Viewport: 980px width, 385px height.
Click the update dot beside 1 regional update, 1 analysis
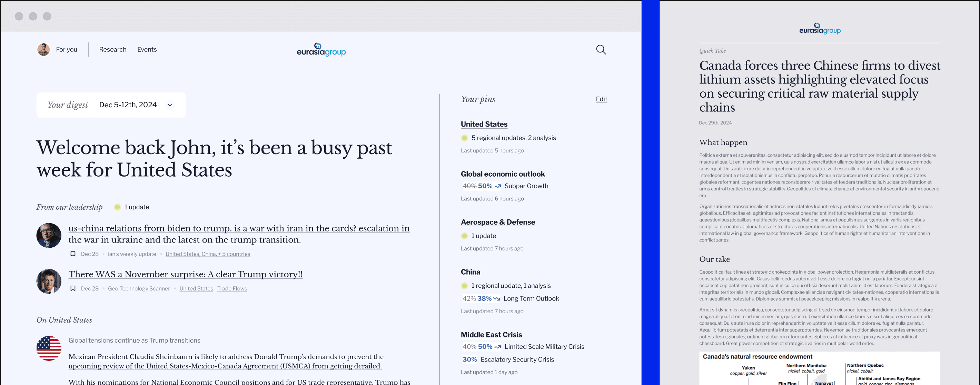point(464,286)
